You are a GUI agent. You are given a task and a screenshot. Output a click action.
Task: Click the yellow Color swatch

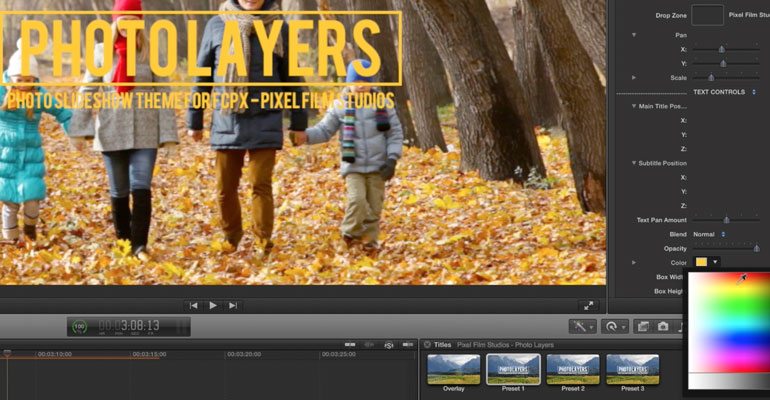click(x=701, y=262)
